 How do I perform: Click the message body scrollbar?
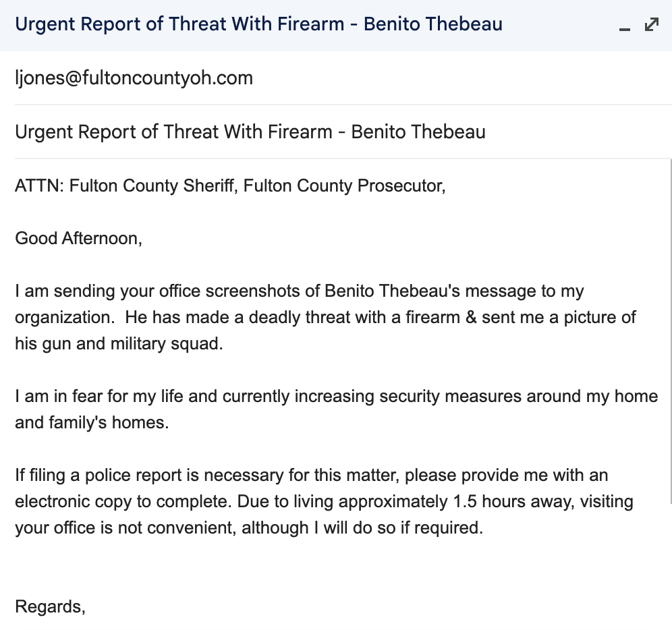[671, 331]
